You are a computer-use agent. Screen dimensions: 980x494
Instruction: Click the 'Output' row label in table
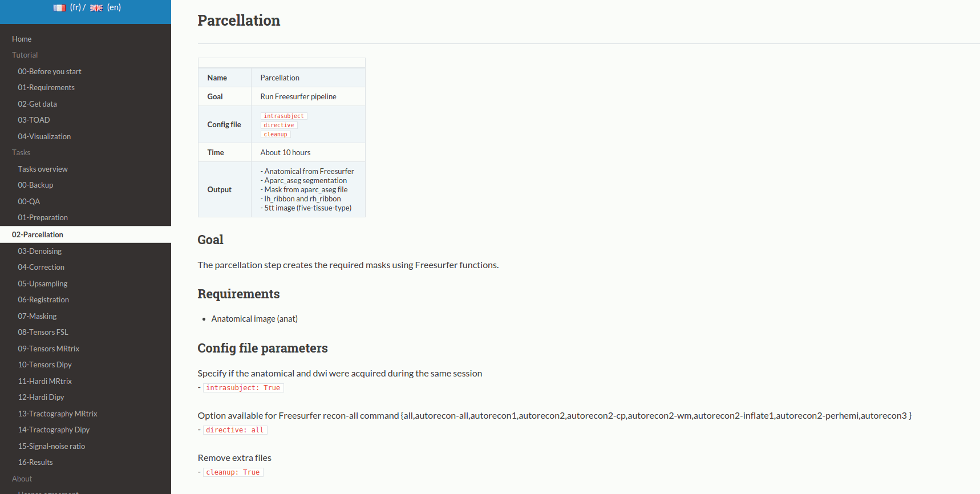pos(220,189)
